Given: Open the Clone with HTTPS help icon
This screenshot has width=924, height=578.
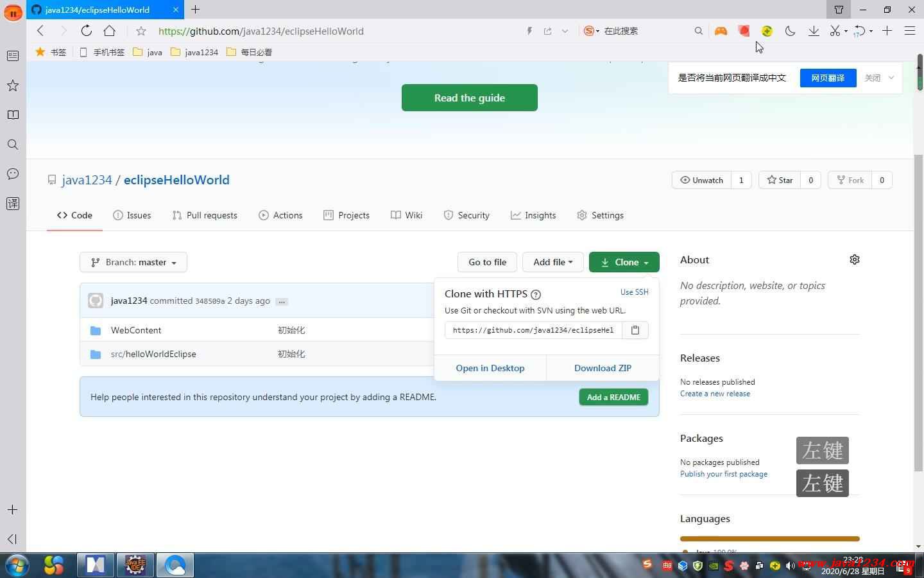Looking at the screenshot, I should click(x=536, y=294).
